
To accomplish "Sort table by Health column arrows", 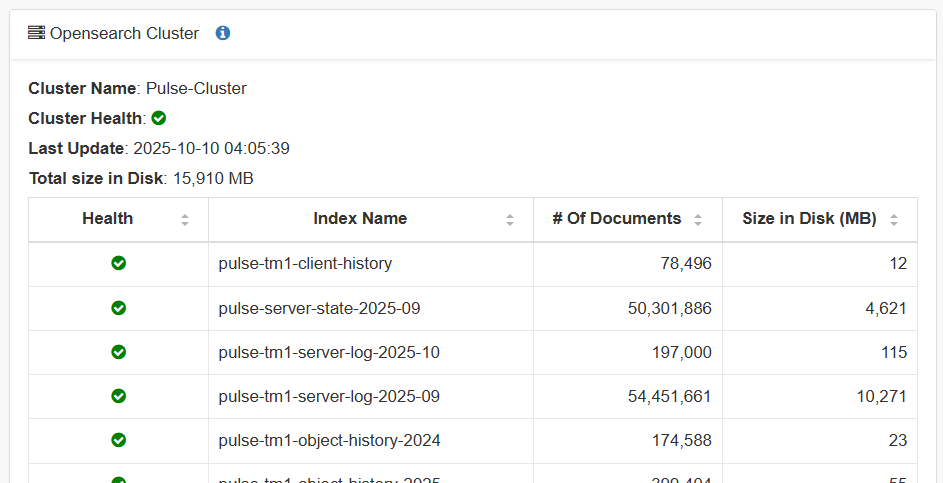I will pos(185,220).
